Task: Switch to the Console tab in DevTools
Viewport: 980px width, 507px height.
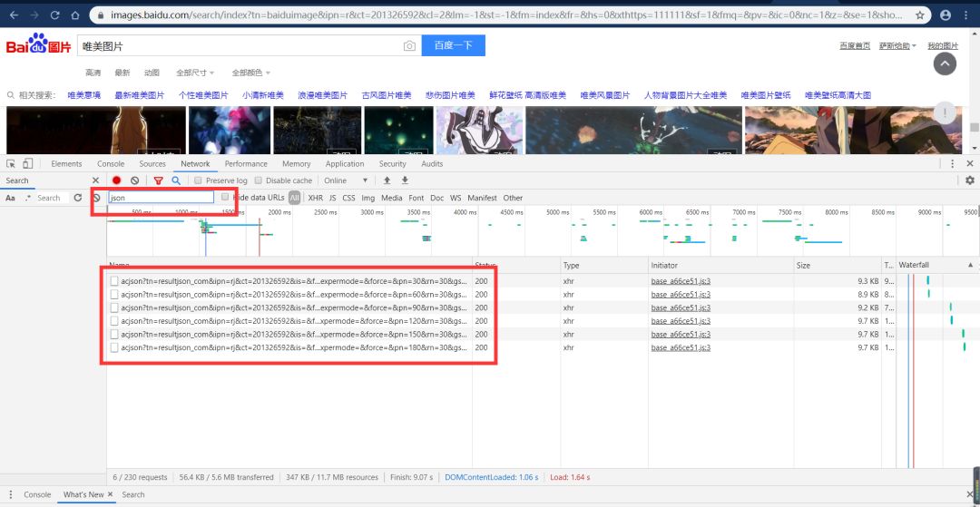Action: [x=111, y=163]
